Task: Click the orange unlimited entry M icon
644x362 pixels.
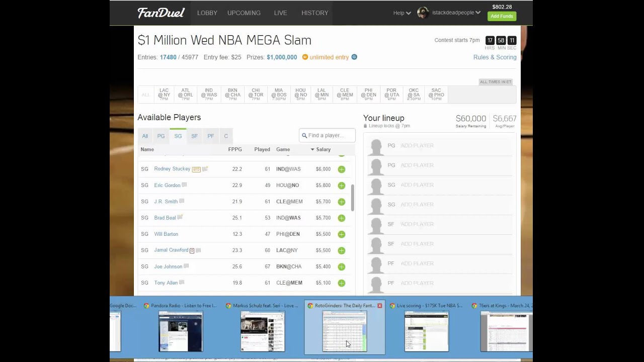Action: tap(305, 57)
